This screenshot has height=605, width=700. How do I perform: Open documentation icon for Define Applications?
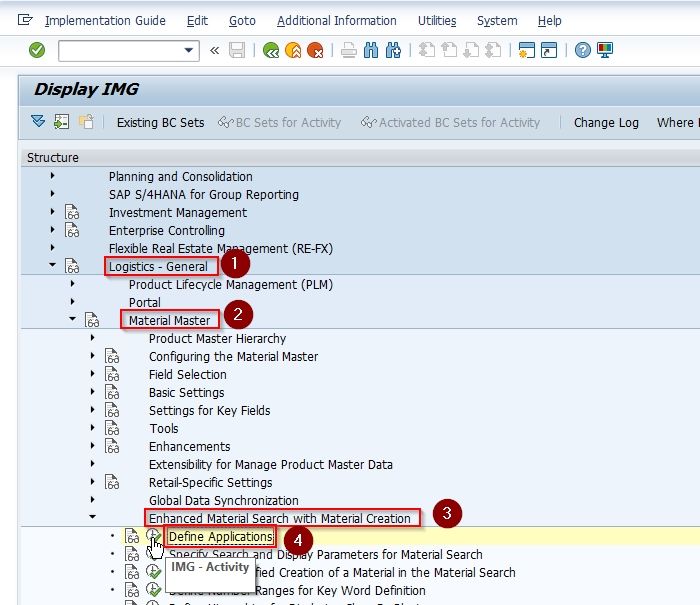(132, 536)
